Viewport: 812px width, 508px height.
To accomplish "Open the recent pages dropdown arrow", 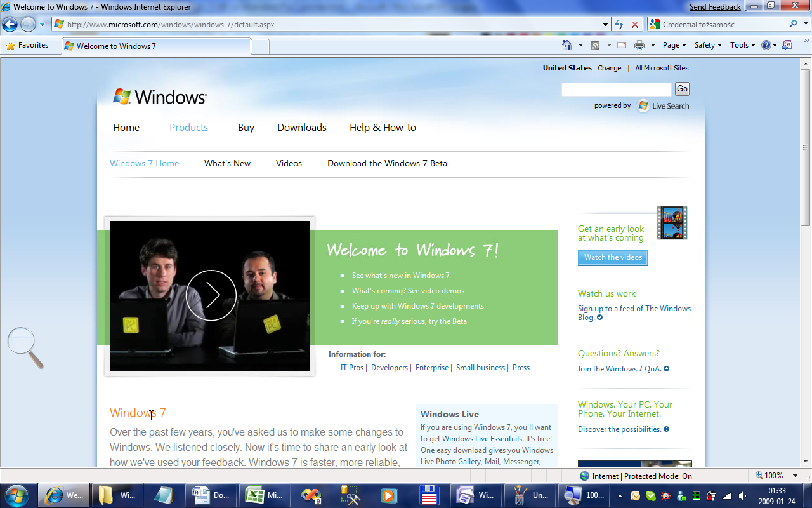I will 42,25.
